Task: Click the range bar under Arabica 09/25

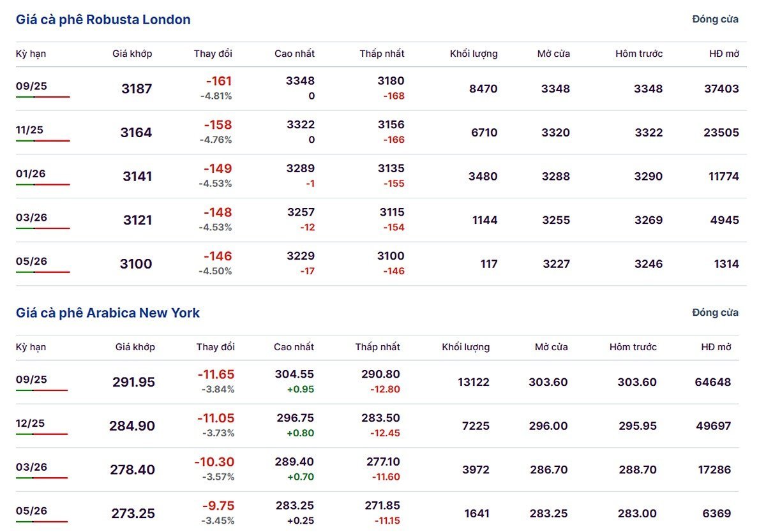Action: tap(41, 390)
